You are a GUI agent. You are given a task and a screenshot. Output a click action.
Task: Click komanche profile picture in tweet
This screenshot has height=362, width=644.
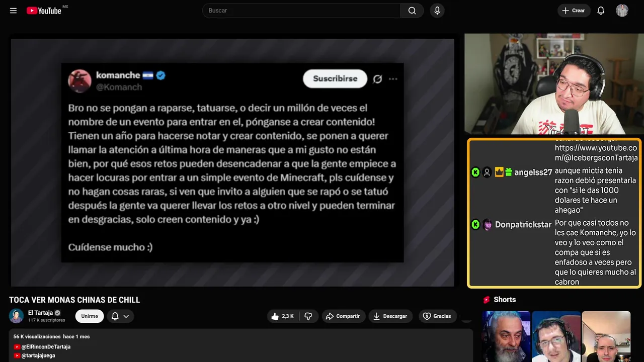(79, 81)
